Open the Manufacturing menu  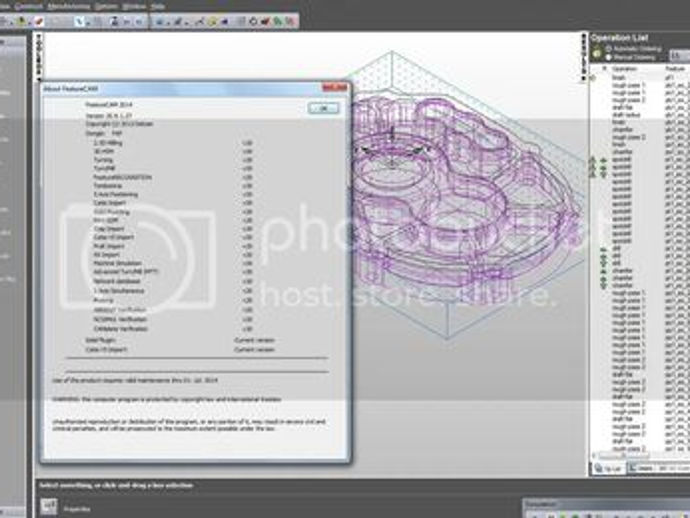click(68, 7)
